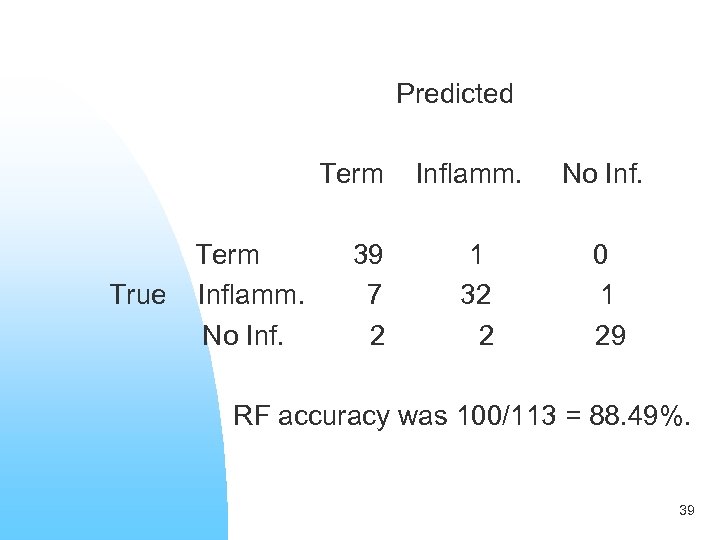Select the "No Inf." row label

[243, 336]
